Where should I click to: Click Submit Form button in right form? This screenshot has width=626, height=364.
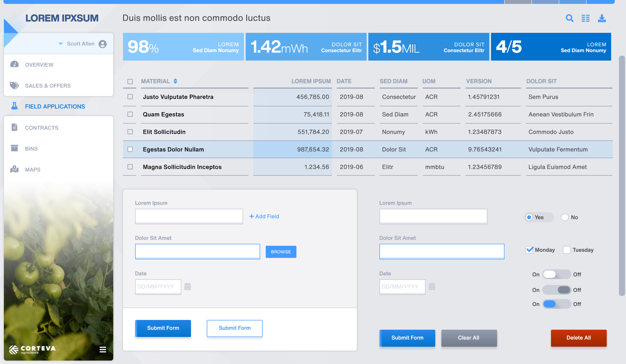[x=407, y=338]
